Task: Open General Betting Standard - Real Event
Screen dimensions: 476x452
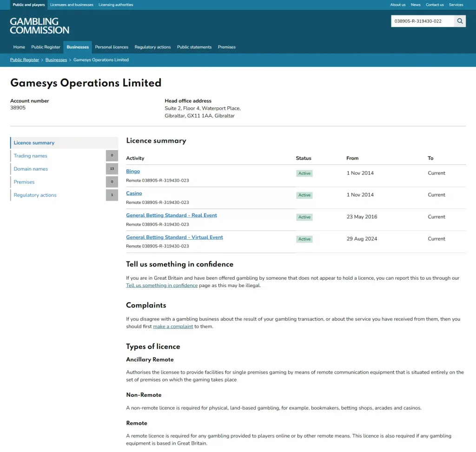Action: 172,215
